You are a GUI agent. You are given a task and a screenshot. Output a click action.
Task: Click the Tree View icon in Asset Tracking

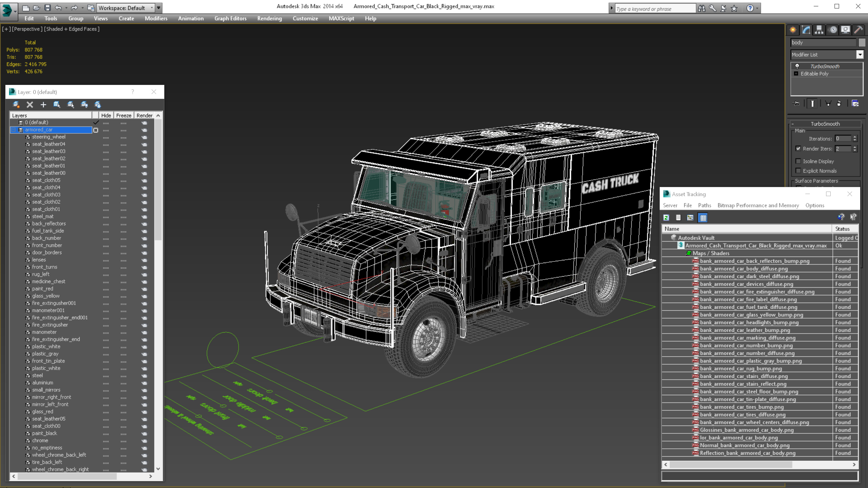pyautogui.click(x=690, y=217)
